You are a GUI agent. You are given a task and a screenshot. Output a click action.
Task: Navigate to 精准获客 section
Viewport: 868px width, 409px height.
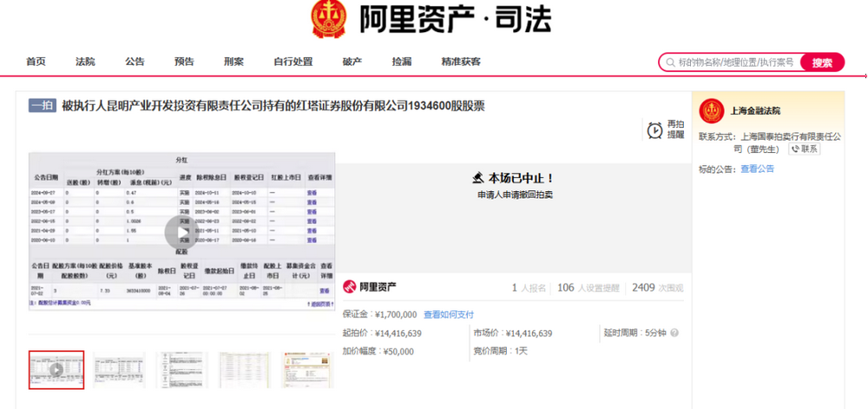coord(461,62)
